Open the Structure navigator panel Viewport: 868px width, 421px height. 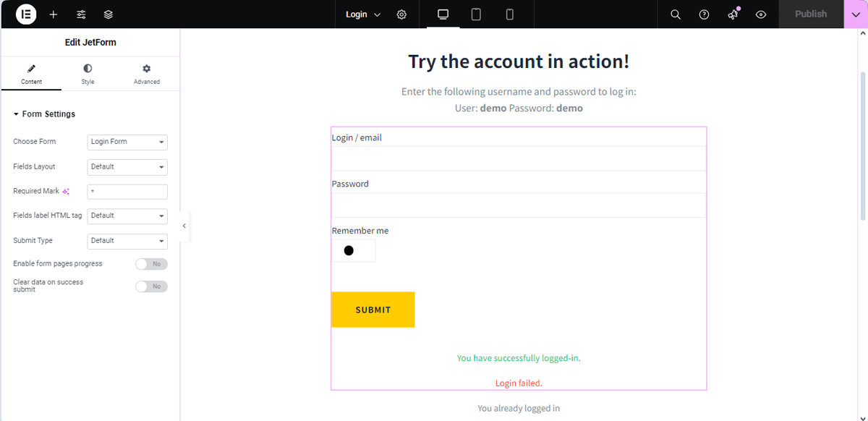[108, 14]
